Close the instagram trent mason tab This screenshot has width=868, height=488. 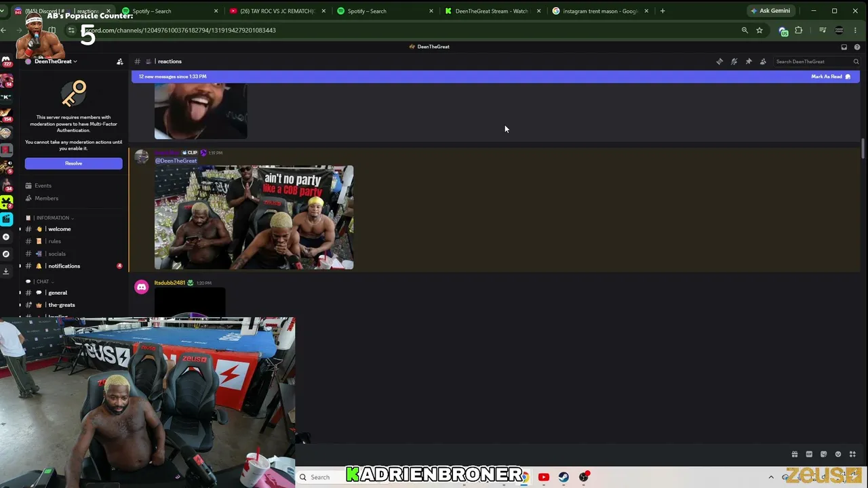(x=646, y=11)
